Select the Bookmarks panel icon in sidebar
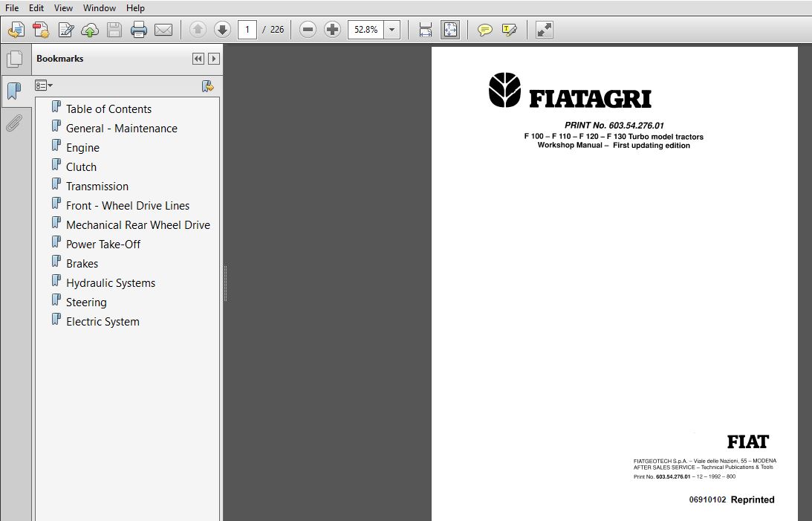812x521 pixels. tap(15, 91)
